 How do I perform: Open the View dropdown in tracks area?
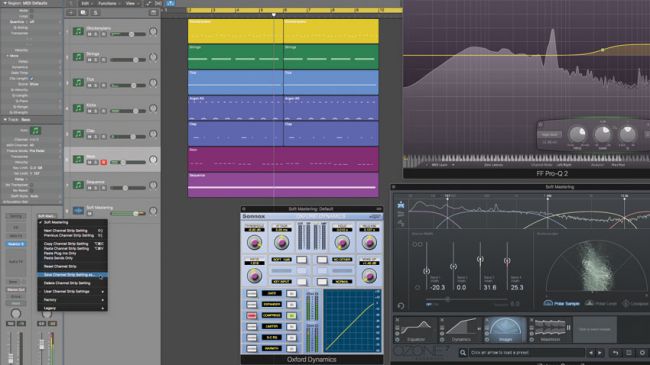click(131, 3)
